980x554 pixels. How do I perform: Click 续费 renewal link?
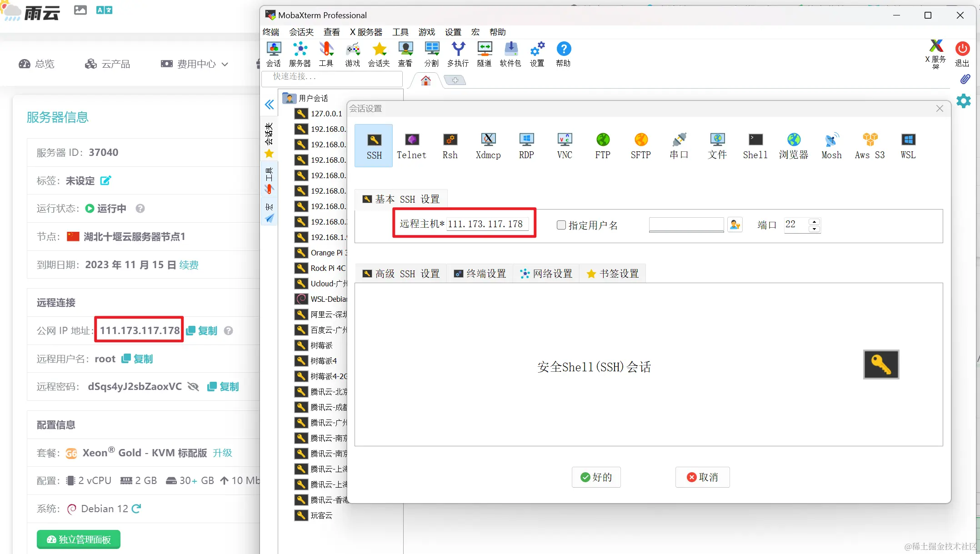(189, 265)
